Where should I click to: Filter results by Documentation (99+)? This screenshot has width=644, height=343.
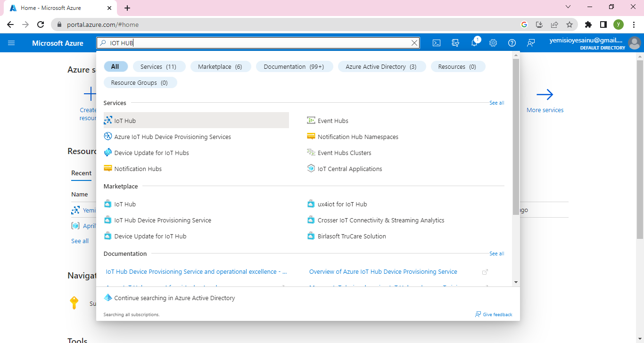point(294,66)
